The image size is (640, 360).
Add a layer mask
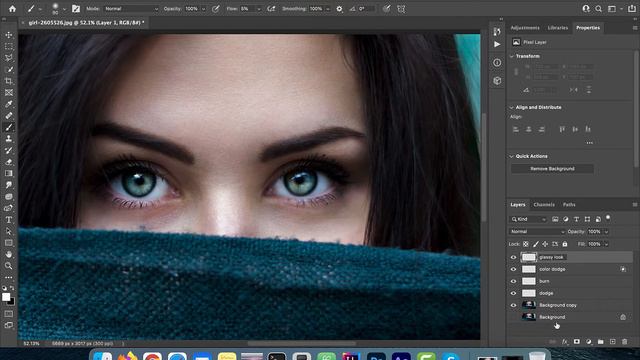pyautogui.click(x=576, y=342)
